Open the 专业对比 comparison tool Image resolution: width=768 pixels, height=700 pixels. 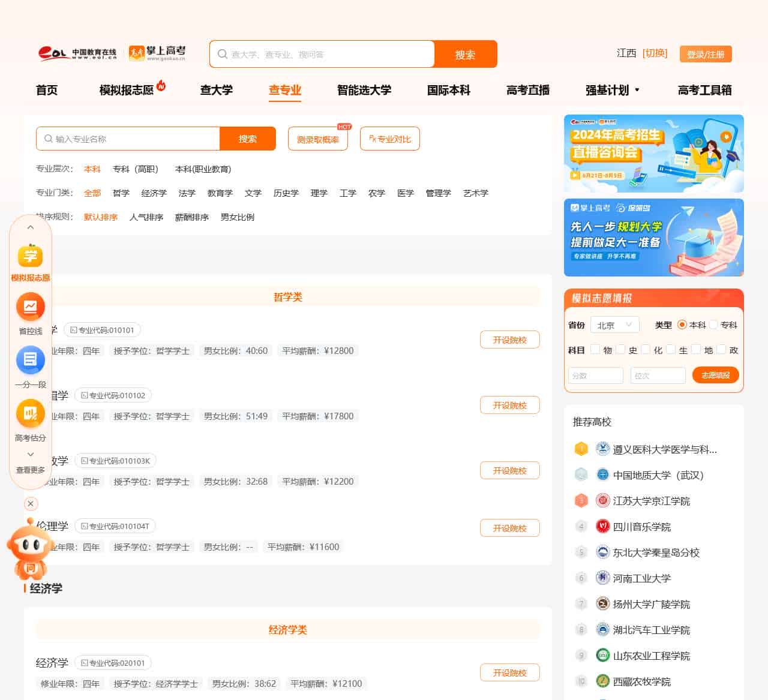389,139
